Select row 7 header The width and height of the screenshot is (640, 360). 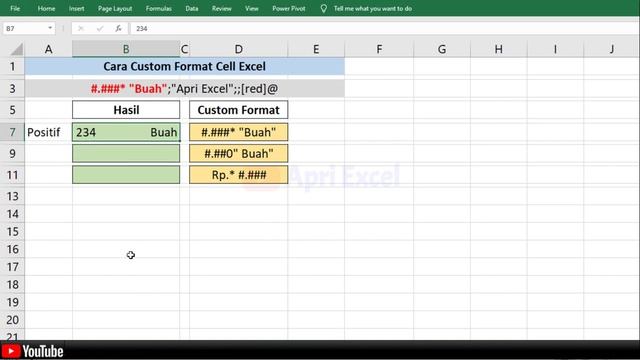[x=12, y=132]
